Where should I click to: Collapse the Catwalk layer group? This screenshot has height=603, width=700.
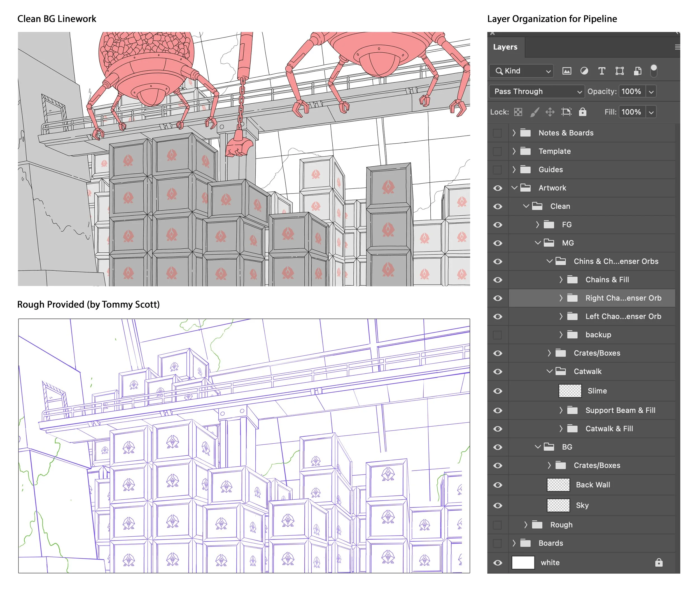pos(549,371)
